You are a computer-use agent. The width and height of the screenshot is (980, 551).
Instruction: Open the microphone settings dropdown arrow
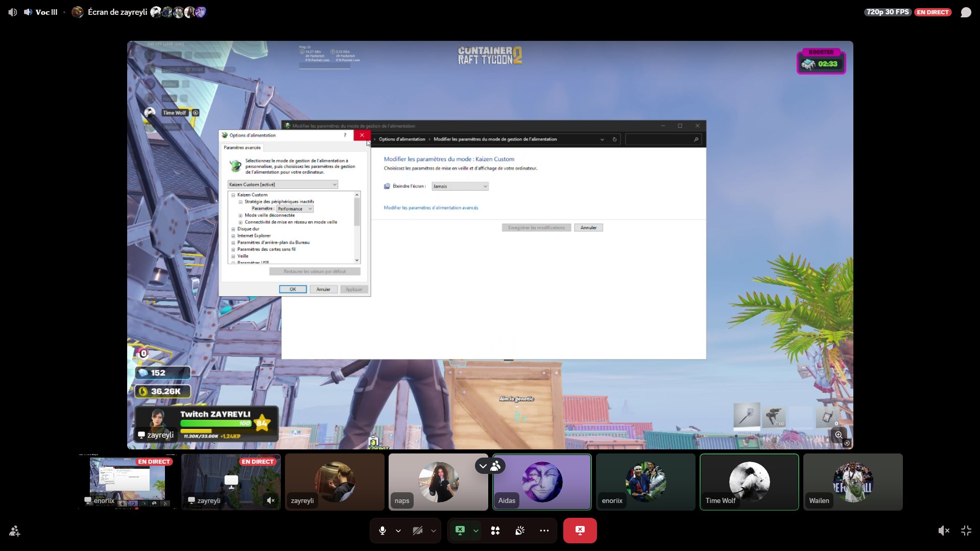click(x=398, y=531)
